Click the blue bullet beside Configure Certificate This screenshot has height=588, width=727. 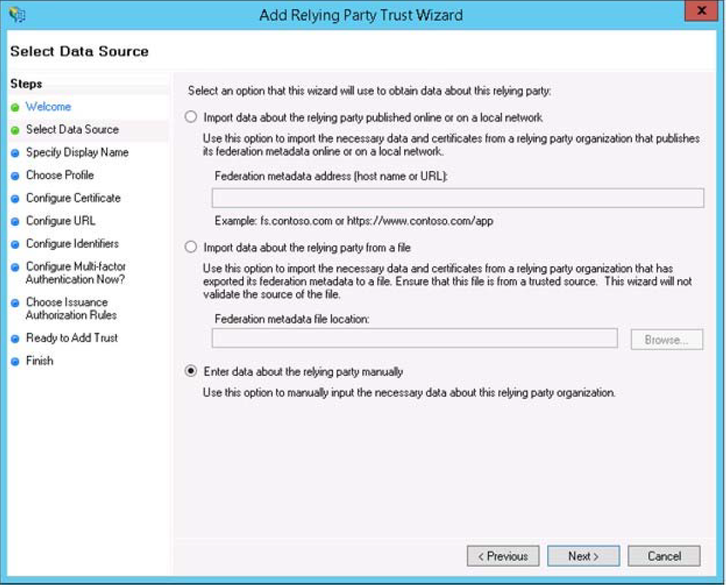(15, 199)
